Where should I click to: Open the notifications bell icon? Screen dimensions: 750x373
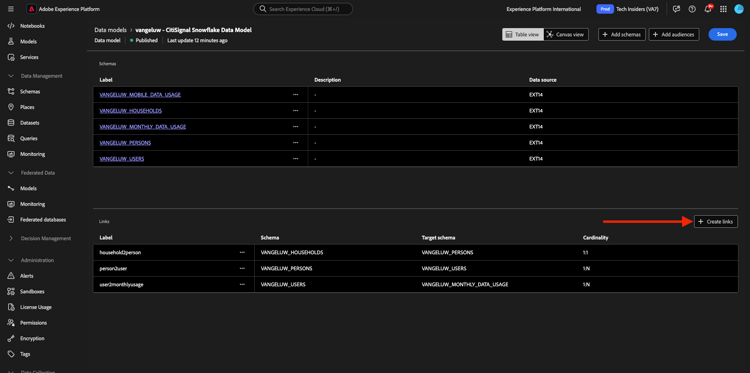[x=707, y=9]
